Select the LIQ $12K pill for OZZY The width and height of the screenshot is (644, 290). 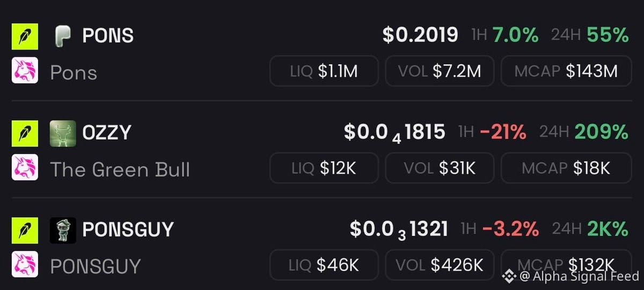click(x=324, y=168)
